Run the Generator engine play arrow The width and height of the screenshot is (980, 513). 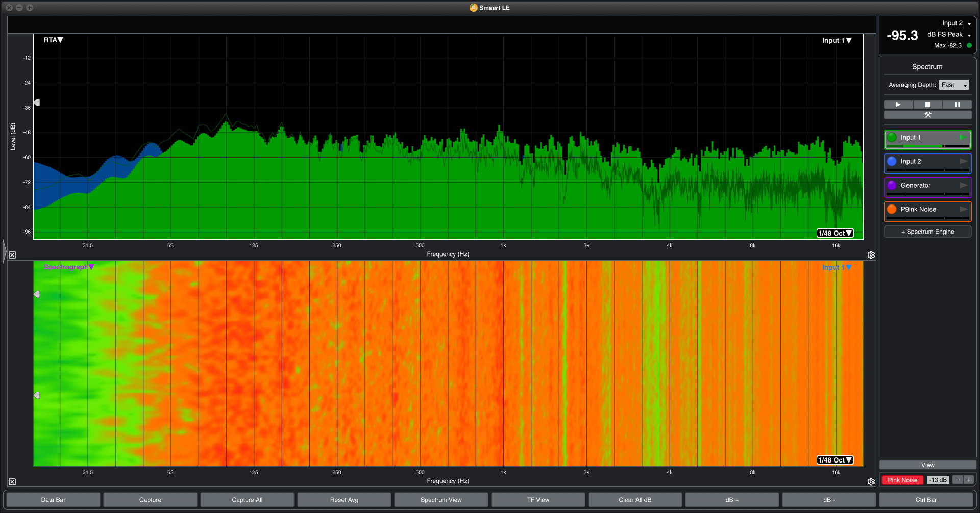[x=963, y=185]
